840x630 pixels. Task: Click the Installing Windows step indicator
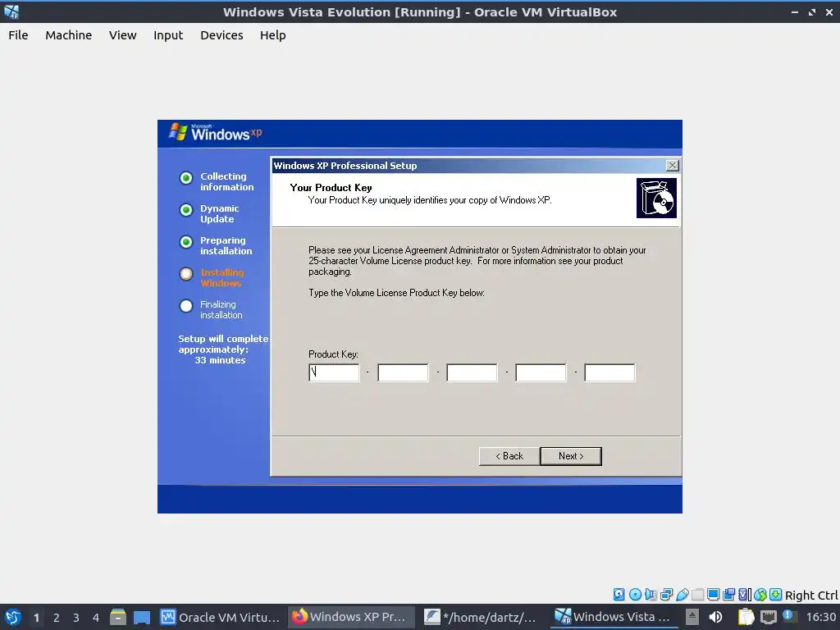point(186,274)
